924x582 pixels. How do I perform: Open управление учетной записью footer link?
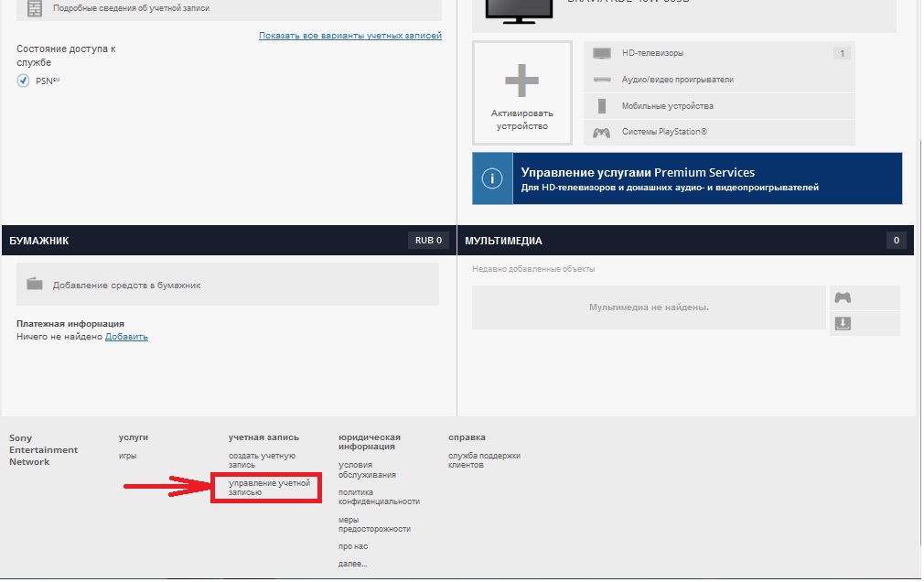(269, 487)
